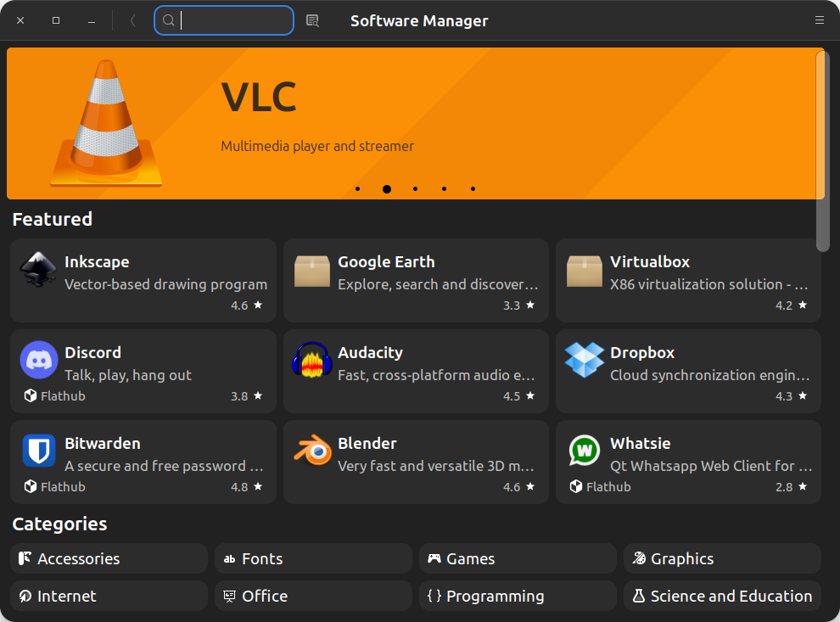Viewport: 840px width, 622px height.
Task: Select the first banner carousel dot
Action: 358,189
